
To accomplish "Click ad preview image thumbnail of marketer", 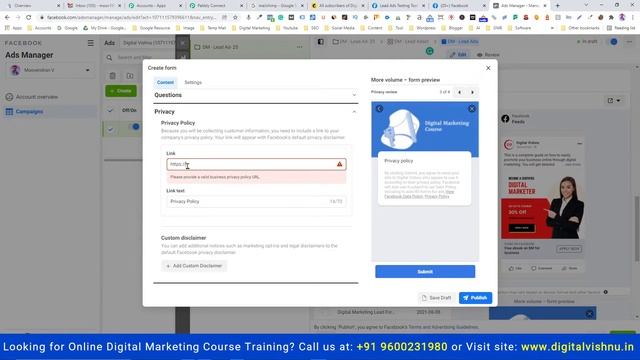I will [x=542, y=206].
